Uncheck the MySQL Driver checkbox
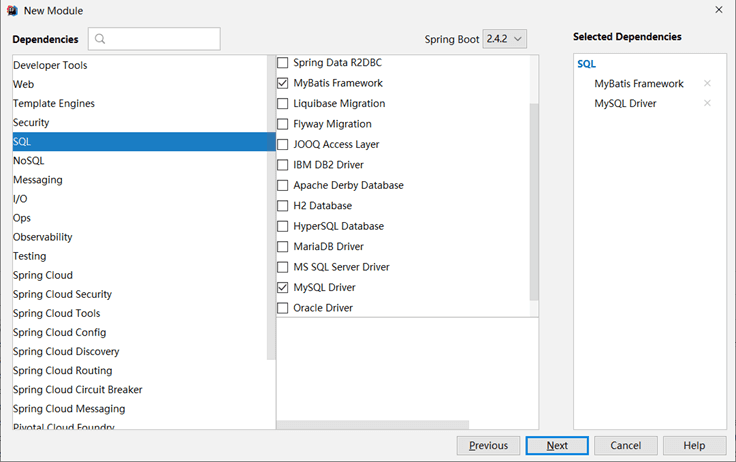 pyautogui.click(x=283, y=287)
